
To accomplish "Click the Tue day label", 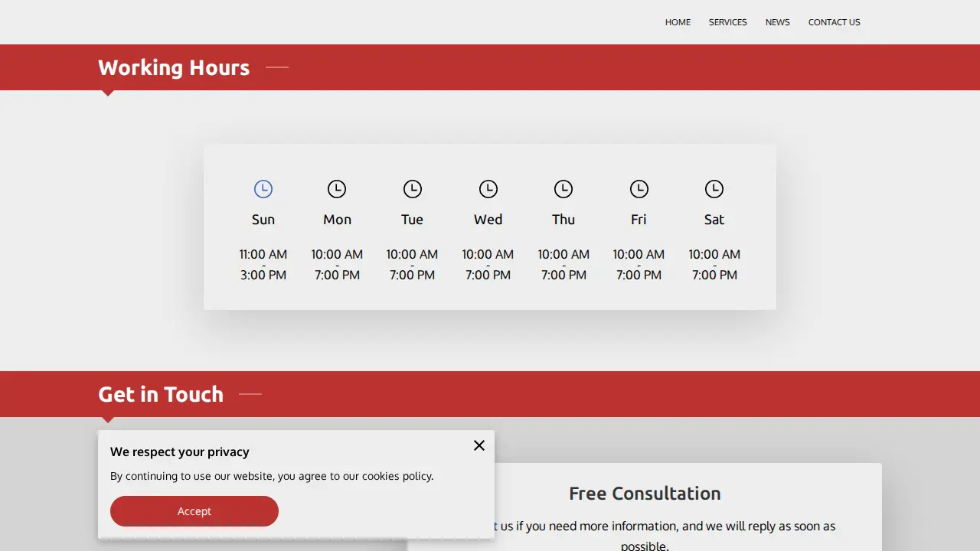I will coord(412,220).
